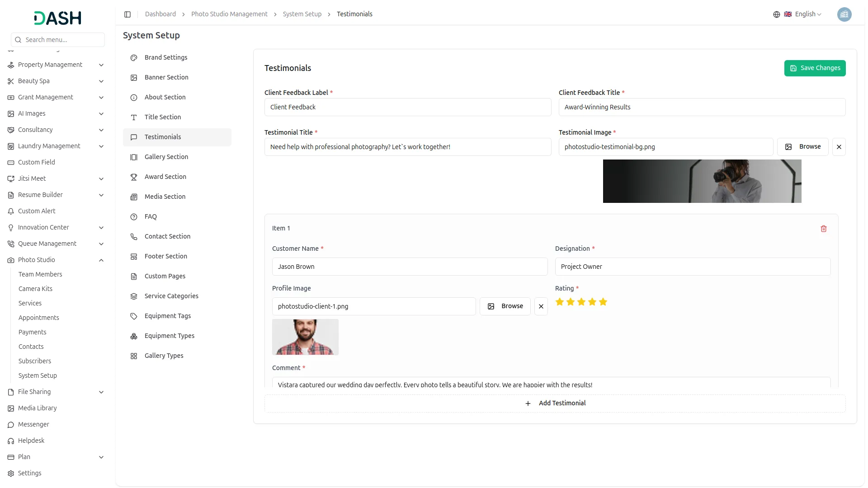Click the Customer Name input field
The width and height of the screenshot is (868, 488).
point(409,267)
